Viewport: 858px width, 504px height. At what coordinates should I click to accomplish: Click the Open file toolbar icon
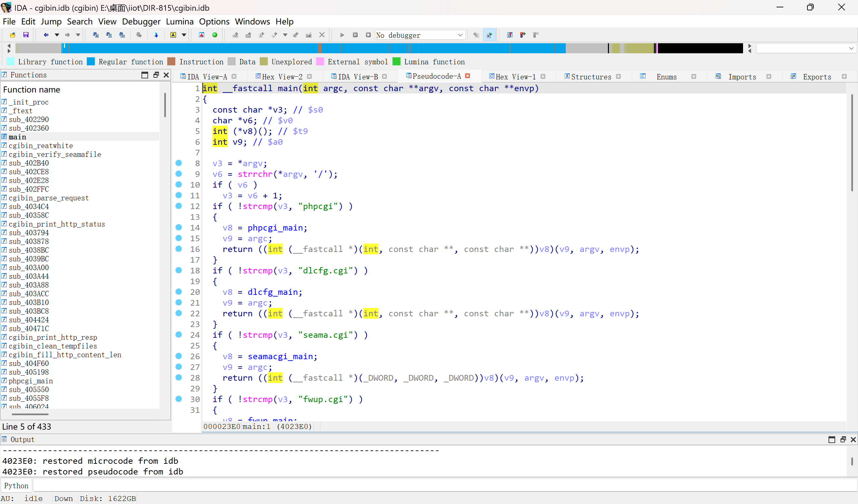pyautogui.click(x=13, y=35)
